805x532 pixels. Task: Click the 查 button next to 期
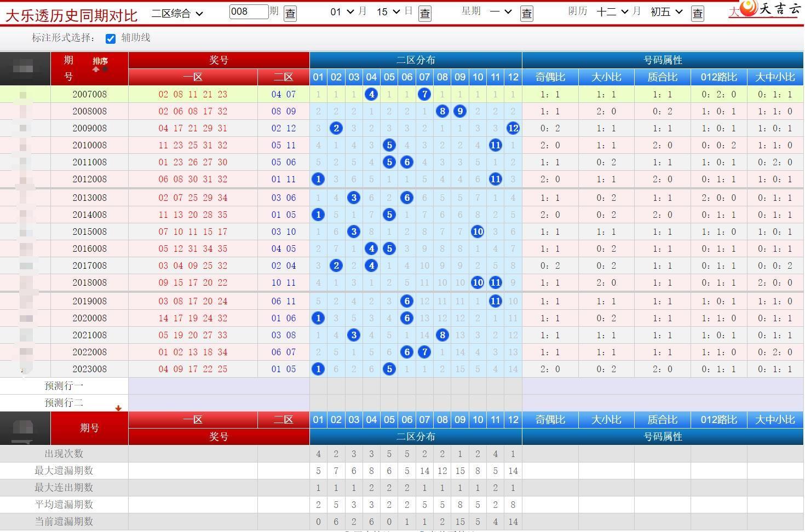click(290, 13)
